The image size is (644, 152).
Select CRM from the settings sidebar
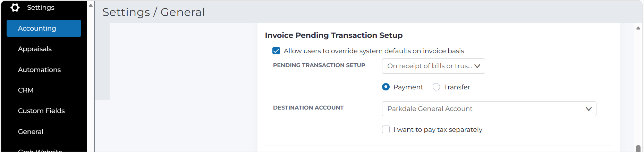coord(26,90)
